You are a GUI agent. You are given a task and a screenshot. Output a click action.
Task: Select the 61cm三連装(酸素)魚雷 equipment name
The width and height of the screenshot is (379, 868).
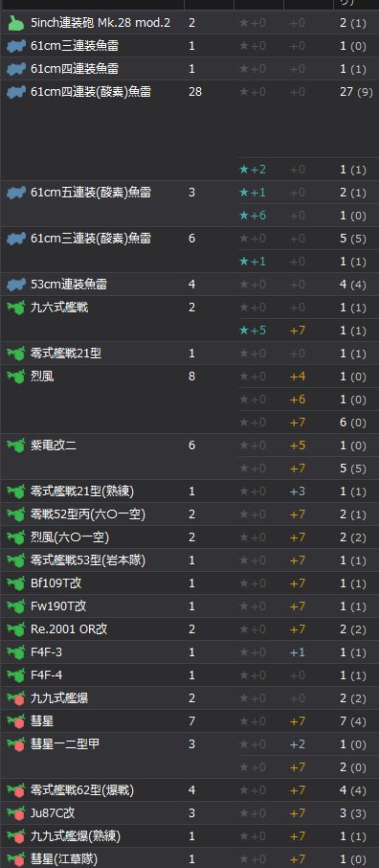pos(91,239)
